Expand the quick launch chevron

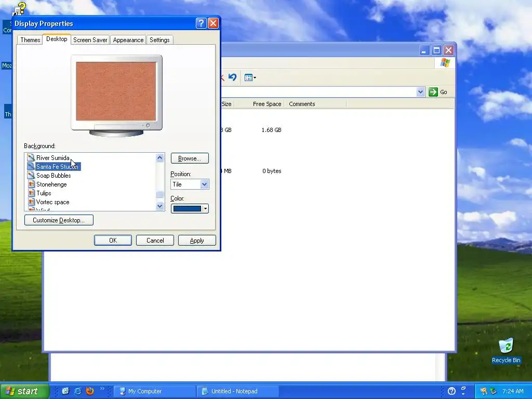coord(102,389)
